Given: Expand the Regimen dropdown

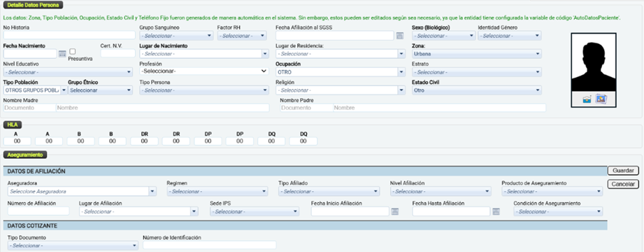Looking at the screenshot, I should 217,191.
